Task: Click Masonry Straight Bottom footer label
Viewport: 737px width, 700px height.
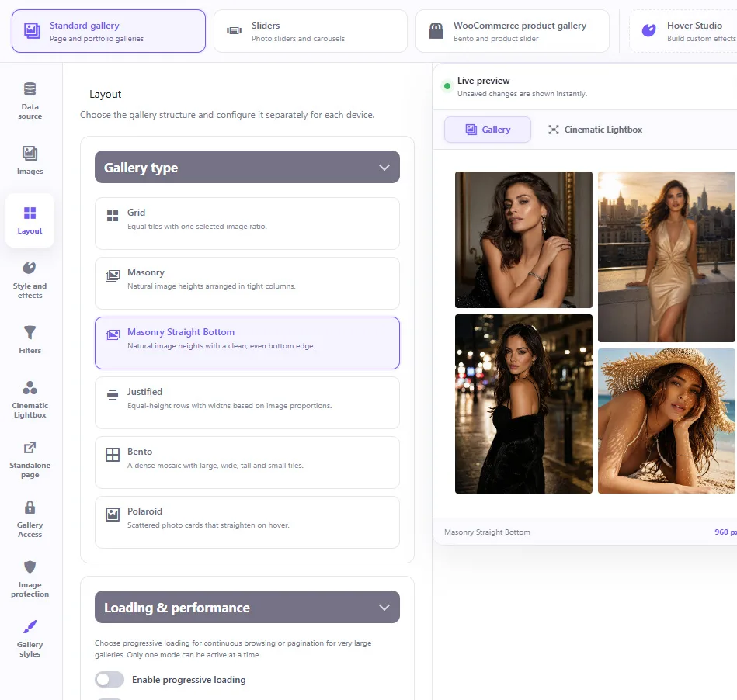Action: [x=487, y=532]
